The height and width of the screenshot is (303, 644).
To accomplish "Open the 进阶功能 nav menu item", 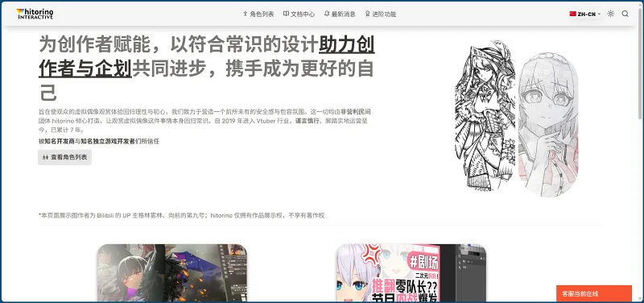I will point(380,14).
